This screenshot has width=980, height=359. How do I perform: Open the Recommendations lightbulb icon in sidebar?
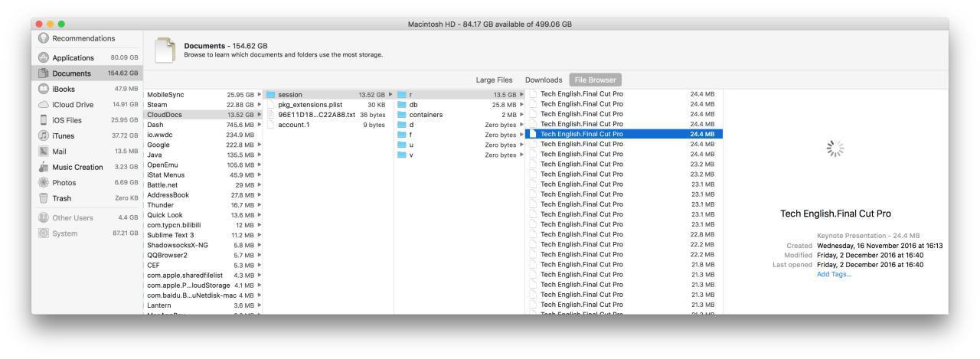(43, 38)
